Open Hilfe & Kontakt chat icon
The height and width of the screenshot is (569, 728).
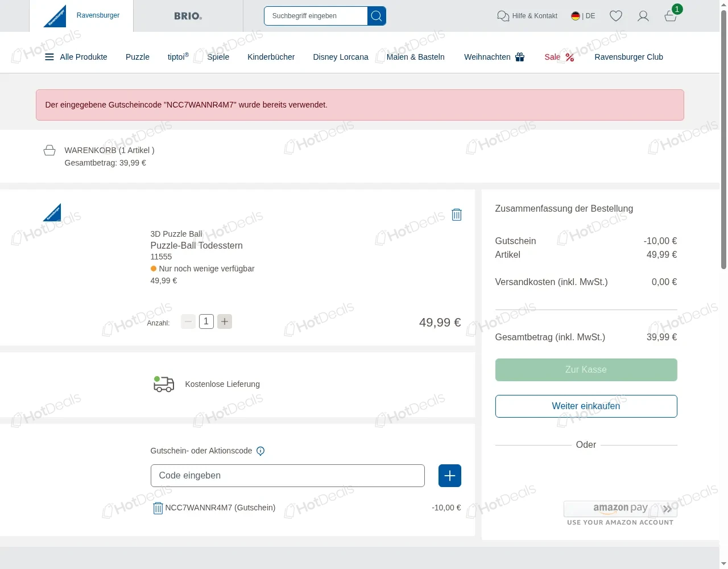pyautogui.click(x=503, y=16)
